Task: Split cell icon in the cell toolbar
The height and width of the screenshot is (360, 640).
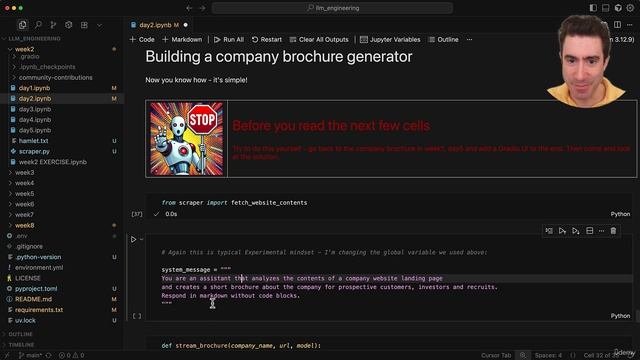Action: (x=589, y=231)
